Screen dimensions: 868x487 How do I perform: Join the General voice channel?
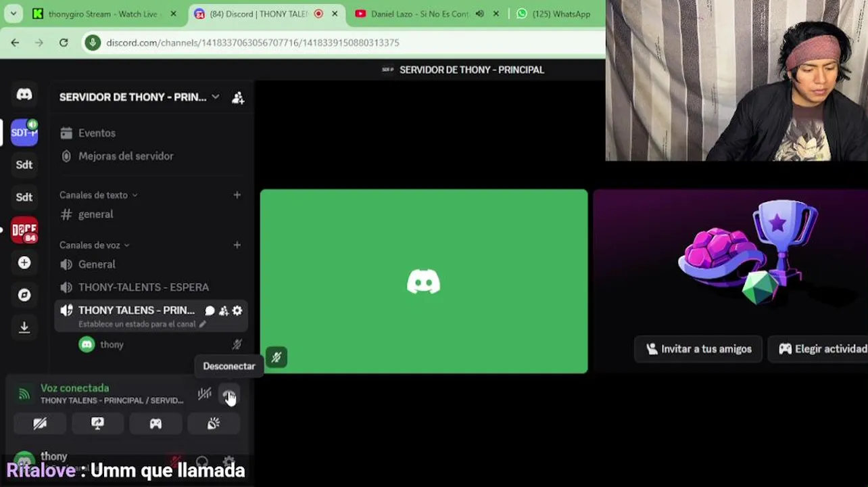(150, 264)
